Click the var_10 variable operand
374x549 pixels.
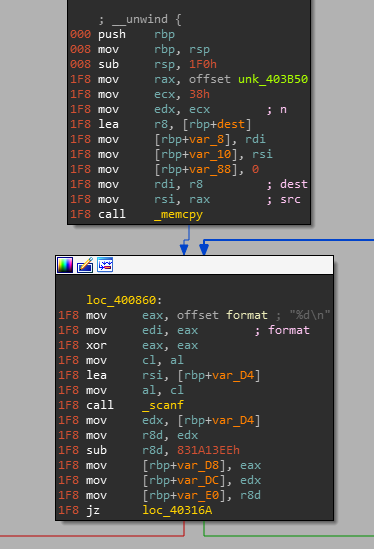(x=210, y=154)
